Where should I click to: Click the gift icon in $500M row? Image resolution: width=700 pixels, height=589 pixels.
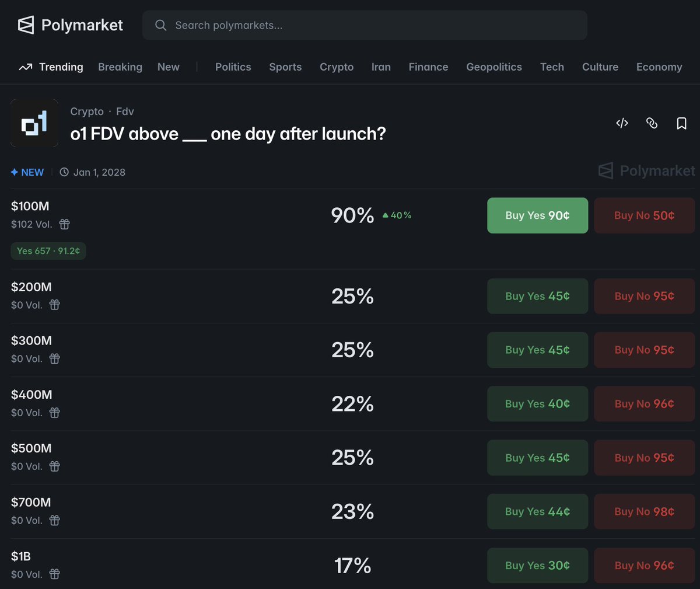point(55,466)
